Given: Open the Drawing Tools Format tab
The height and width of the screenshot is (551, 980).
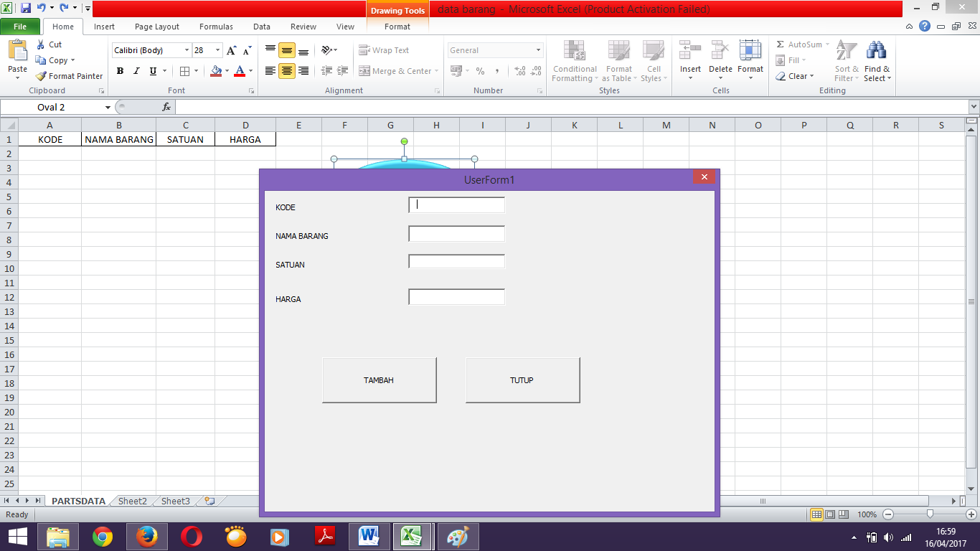Looking at the screenshot, I should [397, 27].
